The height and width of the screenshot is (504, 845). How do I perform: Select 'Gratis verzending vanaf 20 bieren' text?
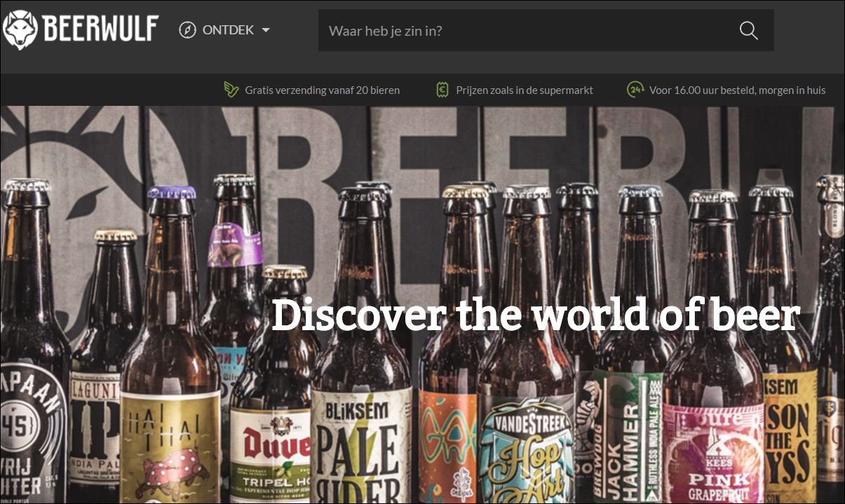(x=322, y=90)
